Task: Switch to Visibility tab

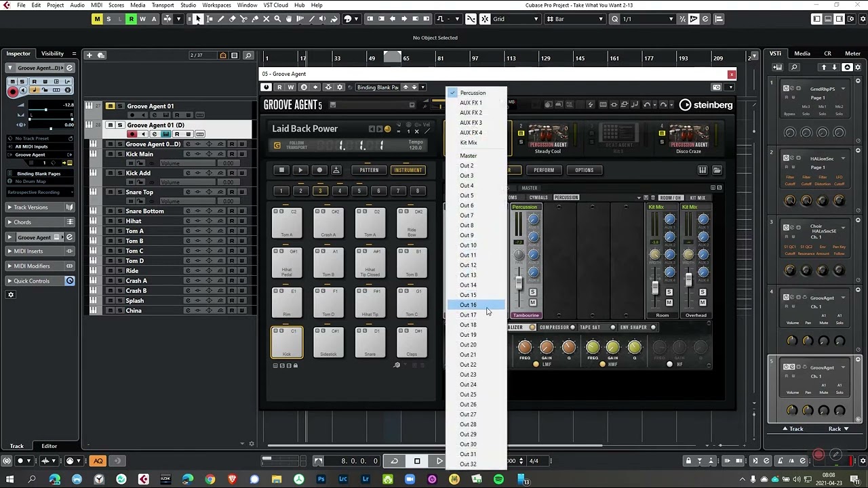Action: coord(53,54)
